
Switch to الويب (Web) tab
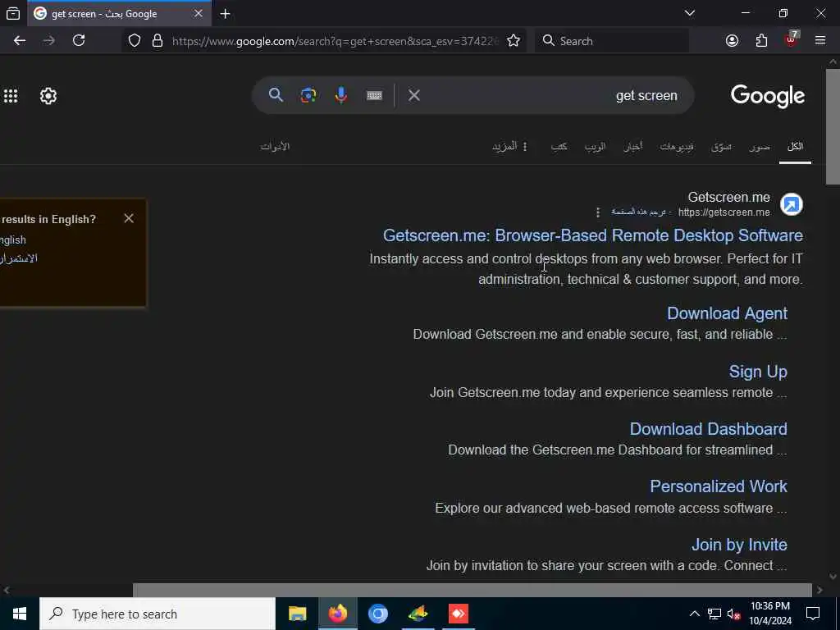[596, 146]
